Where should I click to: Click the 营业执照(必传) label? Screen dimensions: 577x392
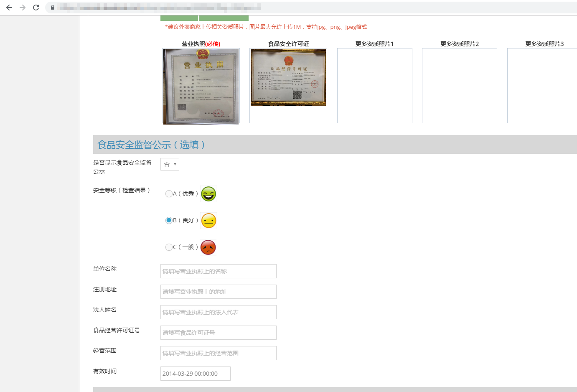(x=201, y=44)
